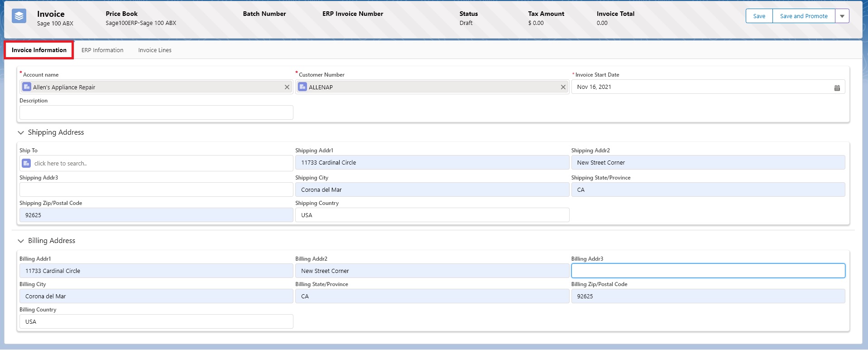This screenshot has height=350, width=868.
Task: Edit the Shipping City field
Action: pyautogui.click(x=432, y=190)
